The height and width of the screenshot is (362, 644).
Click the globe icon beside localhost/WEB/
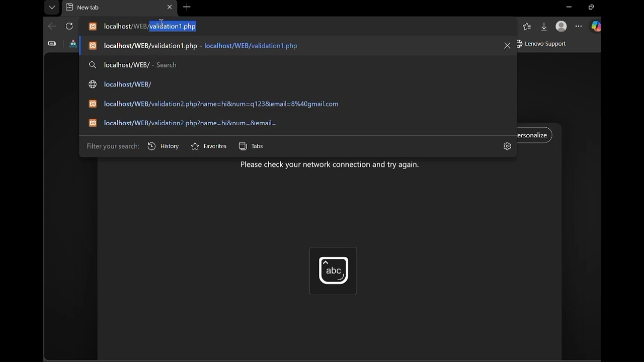point(93,84)
